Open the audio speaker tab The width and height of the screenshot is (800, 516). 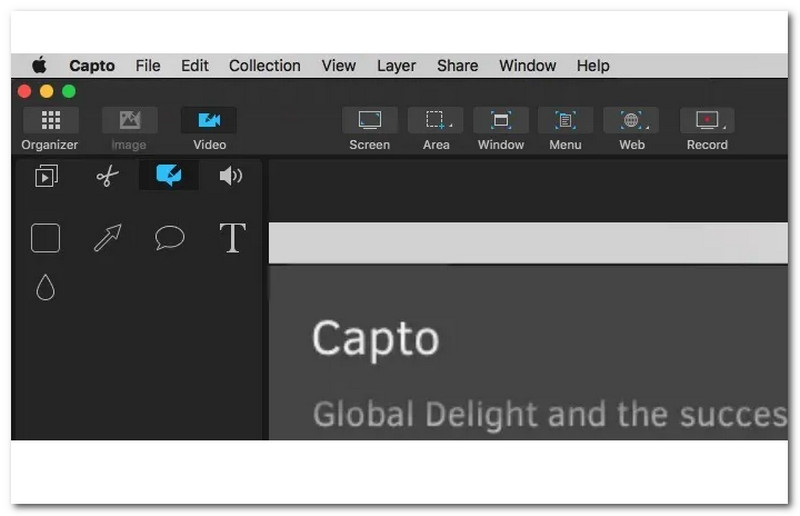(231, 176)
